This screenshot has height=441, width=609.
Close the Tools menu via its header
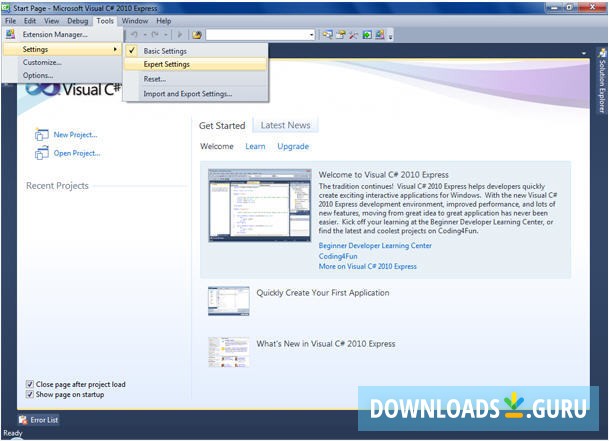point(105,21)
